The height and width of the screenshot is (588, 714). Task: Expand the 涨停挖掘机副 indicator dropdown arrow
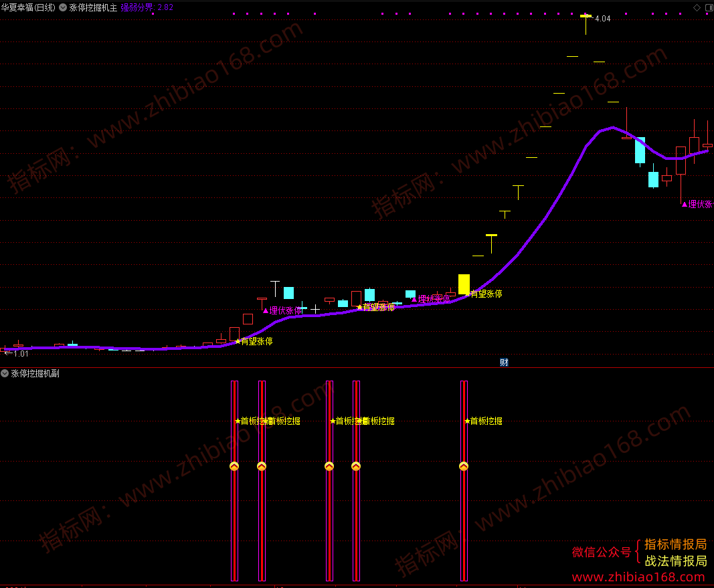coord(5,373)
